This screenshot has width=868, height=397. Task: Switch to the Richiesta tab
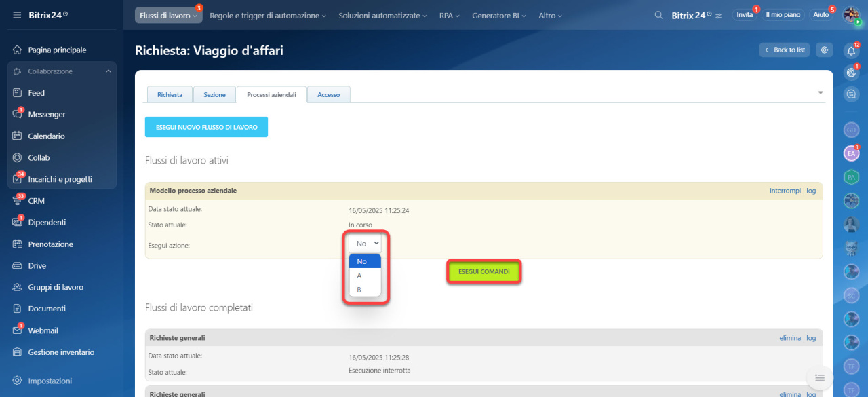point(170,95)
